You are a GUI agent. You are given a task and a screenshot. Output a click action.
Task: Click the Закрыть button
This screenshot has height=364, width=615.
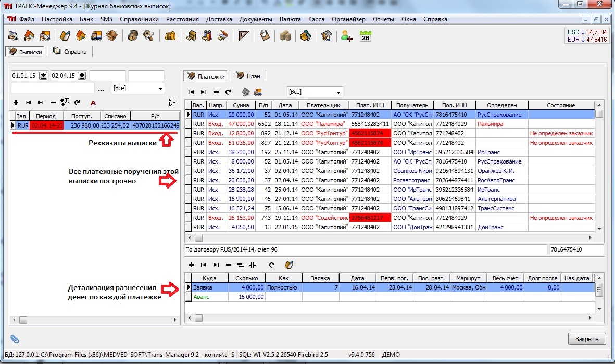coord(587,339)
